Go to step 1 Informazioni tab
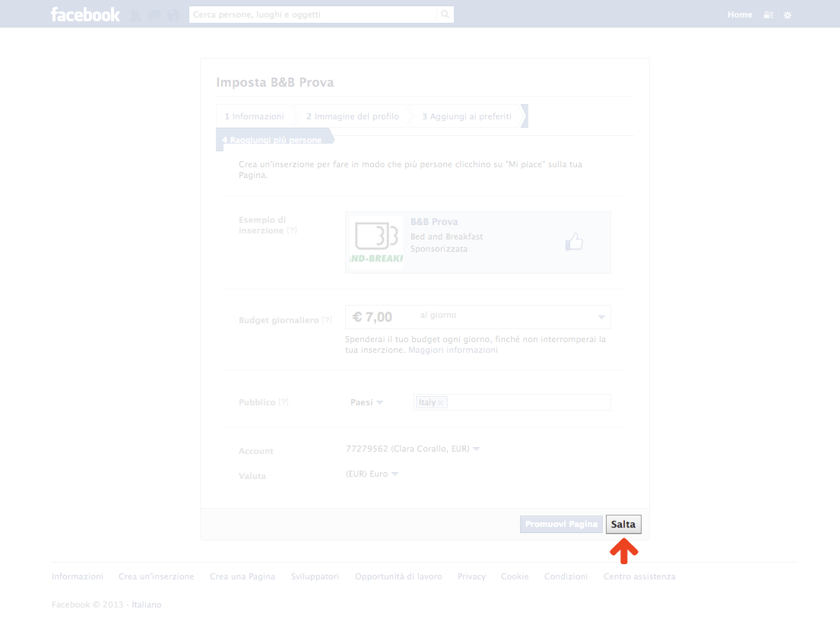The width and height of the screenshot is (840, 625). click(x=255, y=116)
